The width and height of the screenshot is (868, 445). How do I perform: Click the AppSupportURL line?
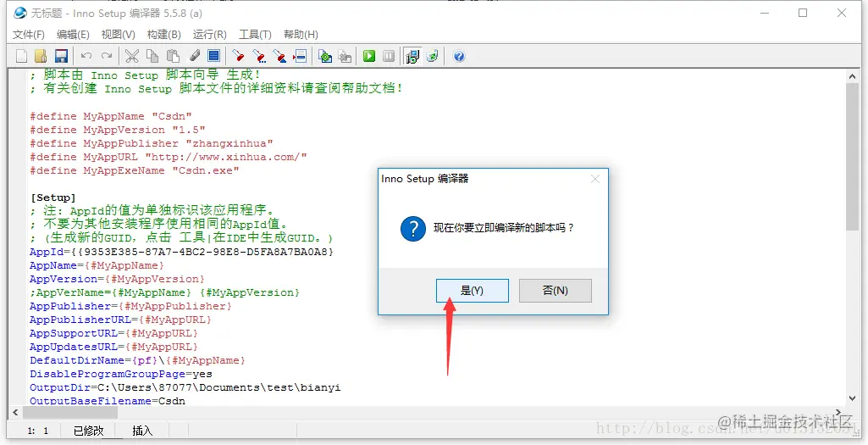[114, 334]
